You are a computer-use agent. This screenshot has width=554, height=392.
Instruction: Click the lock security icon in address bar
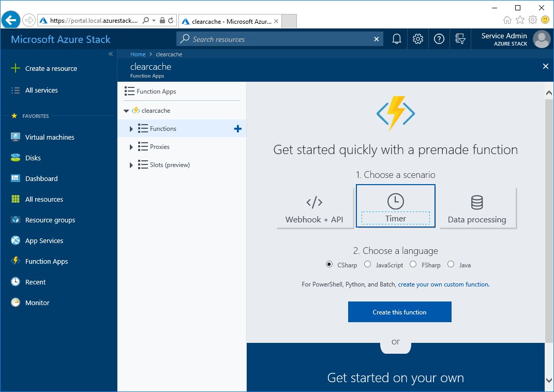coord(162,20)
